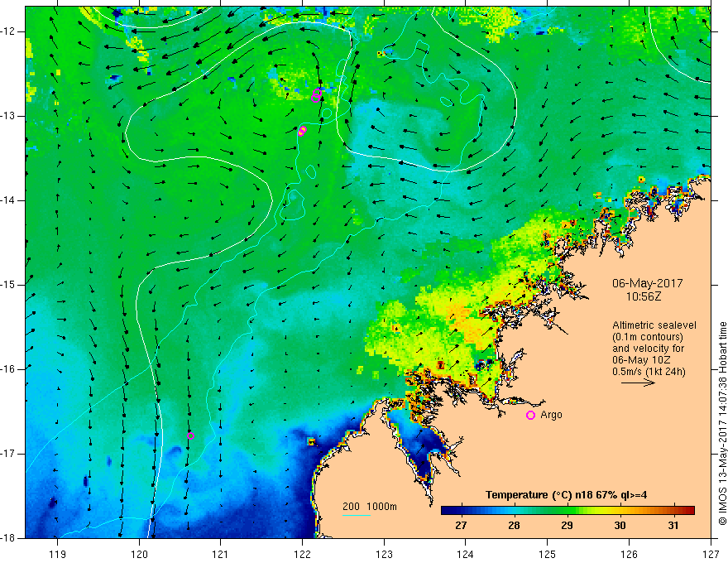Click the longitude label 122
The width and height of the screenshot is (728, 563).
click(302, 554)
